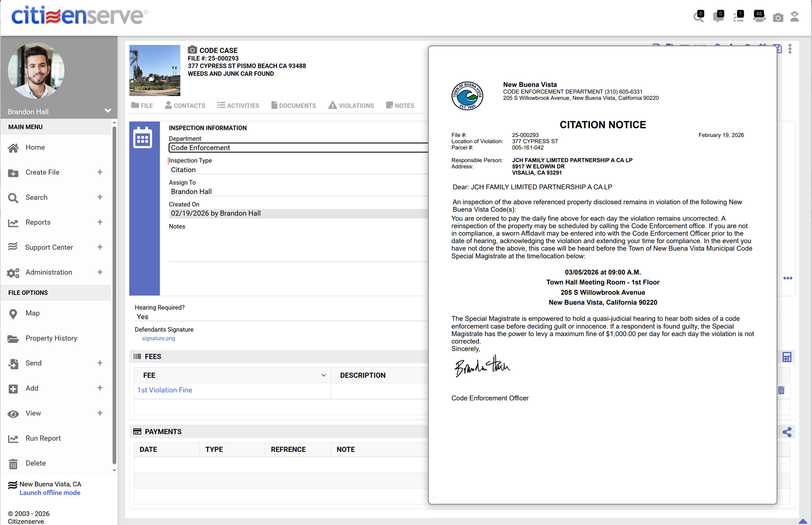812x525 pixels.
Task: Expand the Administration menu section
Action: [x=49, y=272]
